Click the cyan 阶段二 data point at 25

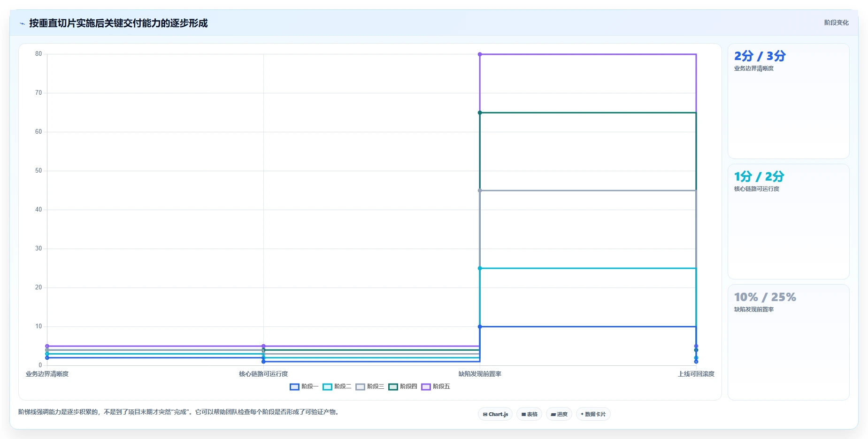(480, 268)
